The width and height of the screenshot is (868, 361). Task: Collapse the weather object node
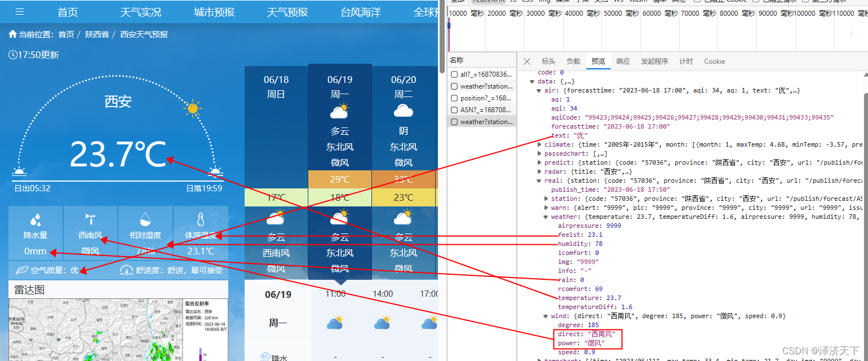546,217
